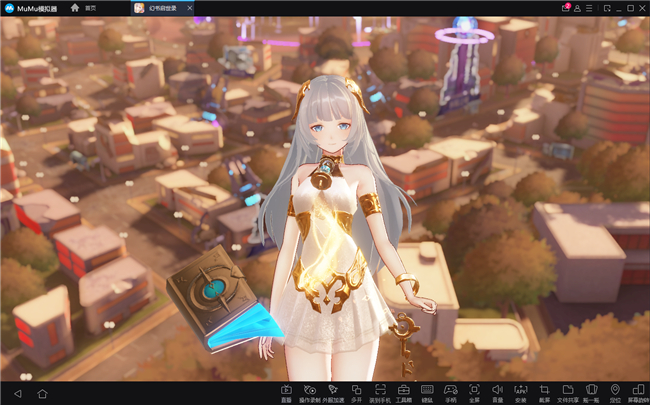Open the rocket accelerator tool
This screenshot has width=650, height=405.
pyautogui.click(x=333, y=392)
